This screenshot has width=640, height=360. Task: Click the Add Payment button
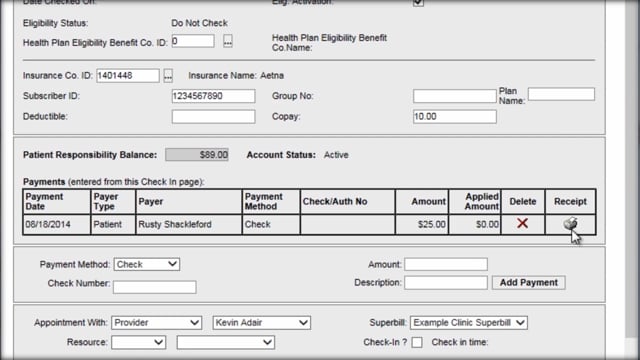click(529, 282)
